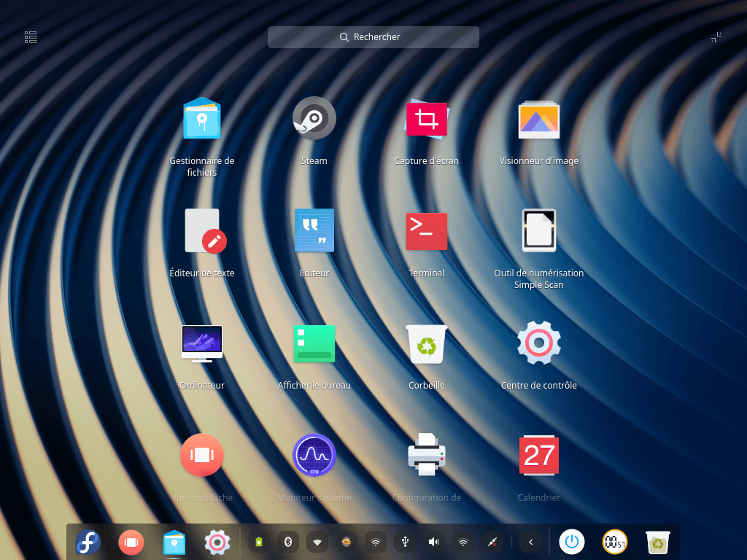Click the digital clock in dock
Screen dimensions: 747x560
pos(614,542)
